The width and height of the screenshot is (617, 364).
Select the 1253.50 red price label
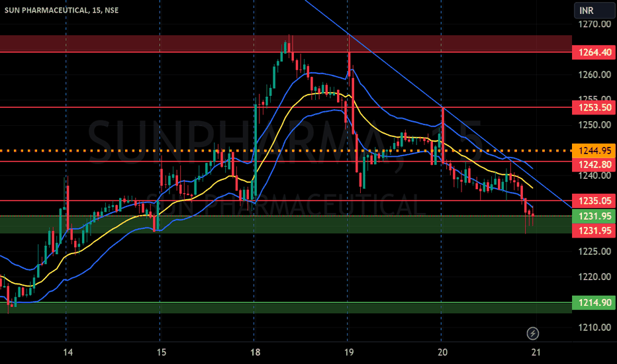[x=594, y=107]
